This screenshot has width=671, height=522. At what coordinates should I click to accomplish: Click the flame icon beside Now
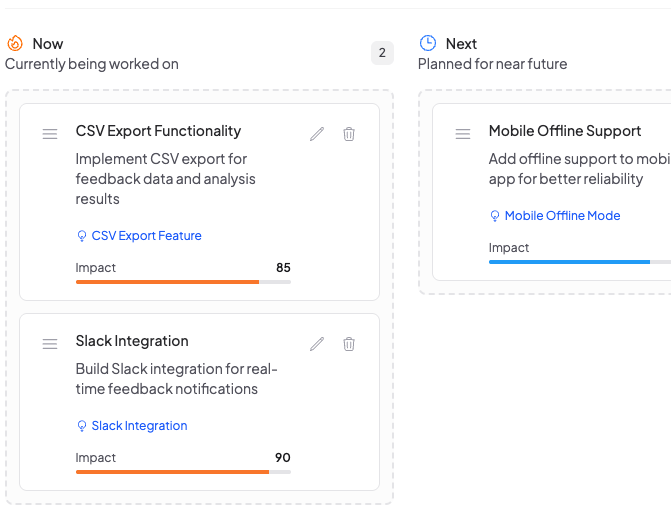click(x=15, y=43)
